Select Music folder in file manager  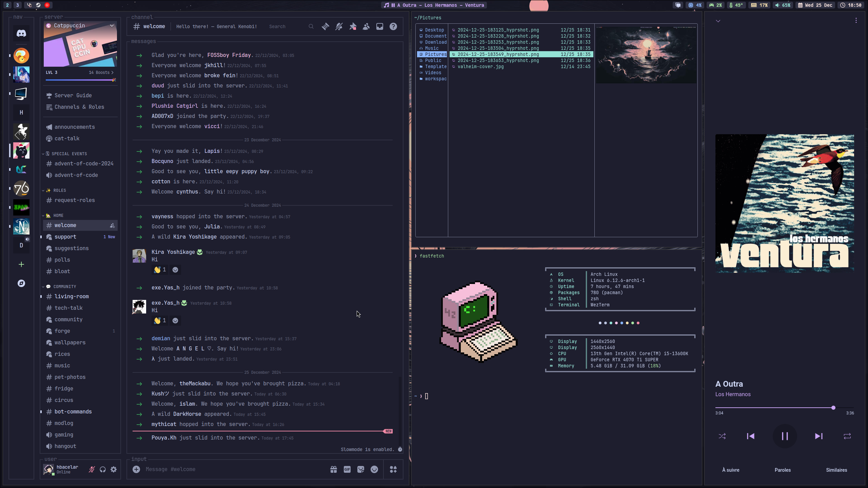[432, 48]
